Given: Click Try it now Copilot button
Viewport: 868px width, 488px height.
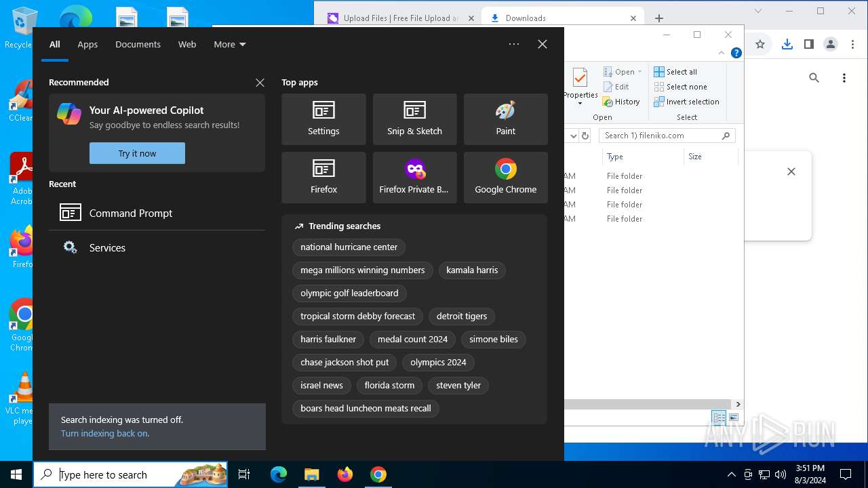Looking at the screenshot, I should tap(137, 153).
